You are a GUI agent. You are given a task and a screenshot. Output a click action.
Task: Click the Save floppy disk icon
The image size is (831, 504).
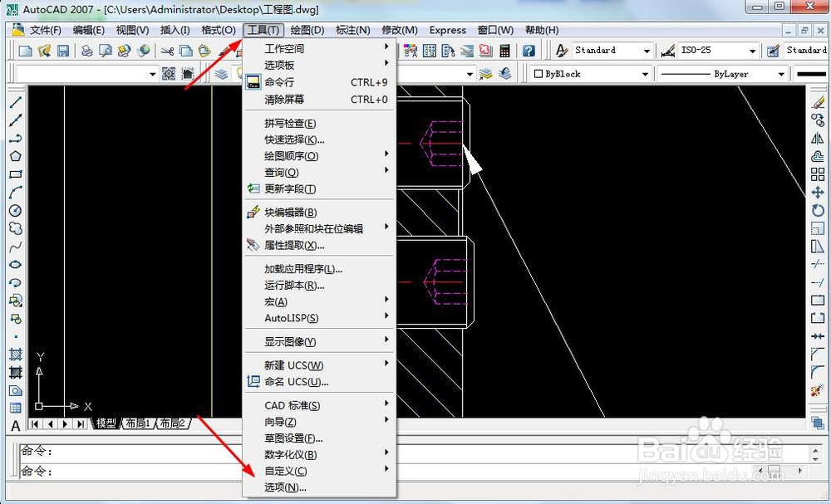pos(63,51)
